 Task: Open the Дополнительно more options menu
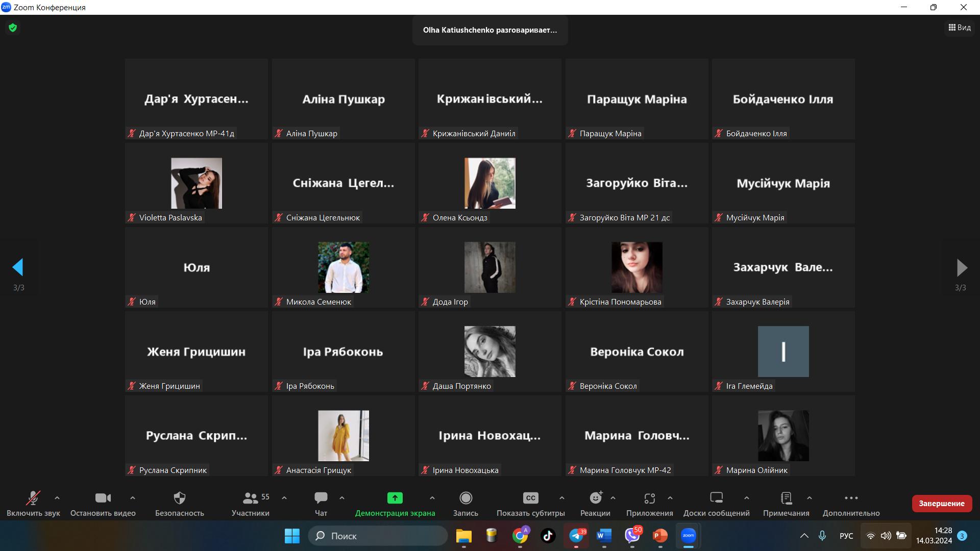click(x=851, y=498)
